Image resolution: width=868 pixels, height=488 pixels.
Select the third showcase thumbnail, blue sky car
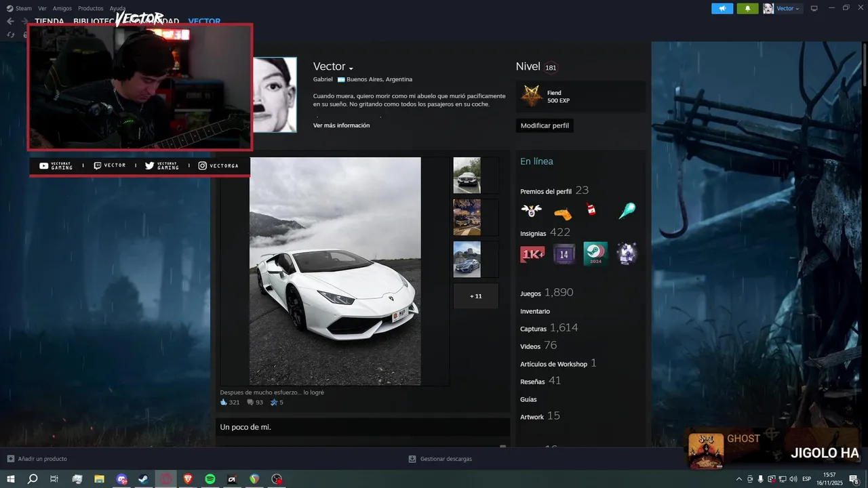tap(467, 260)
